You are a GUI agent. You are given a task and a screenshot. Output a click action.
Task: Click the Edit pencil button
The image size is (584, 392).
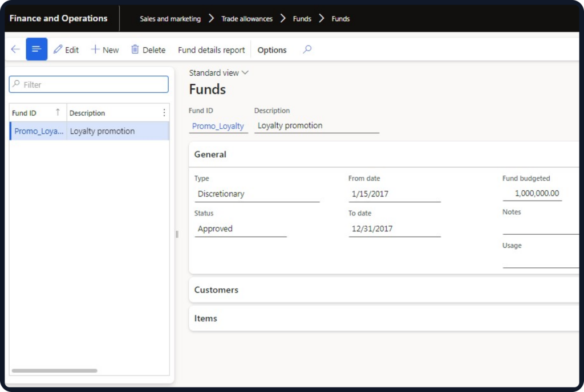[x=66, y=50]
